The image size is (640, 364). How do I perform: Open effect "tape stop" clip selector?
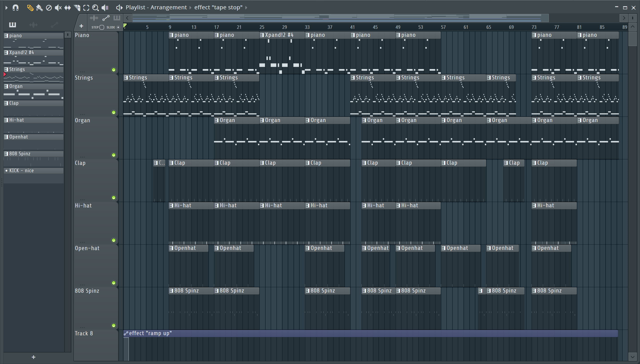click(218, 8)
